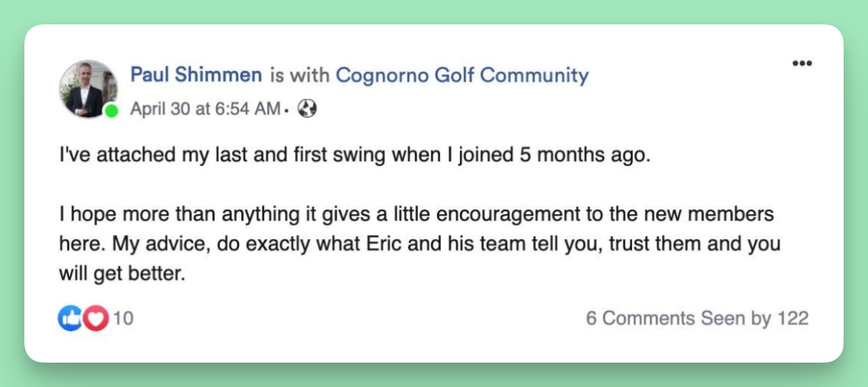
Task: Open the 6 Comments link
Action: tap(640, 318)
